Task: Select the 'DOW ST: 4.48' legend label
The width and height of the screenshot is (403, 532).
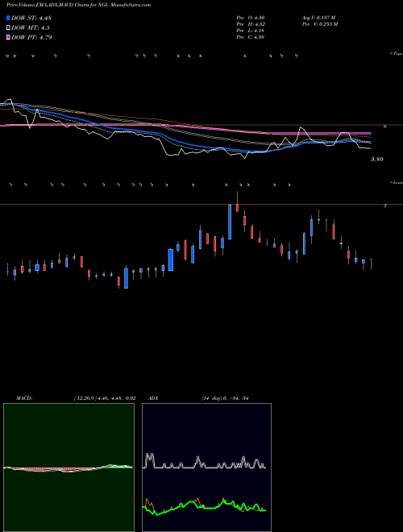Action: (x=31, y=18)
